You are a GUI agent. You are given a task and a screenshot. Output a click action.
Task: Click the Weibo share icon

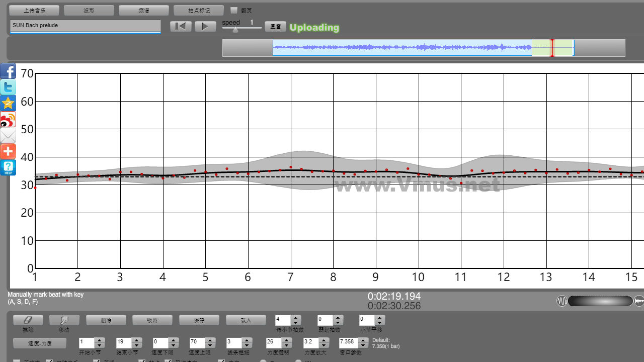8,120
